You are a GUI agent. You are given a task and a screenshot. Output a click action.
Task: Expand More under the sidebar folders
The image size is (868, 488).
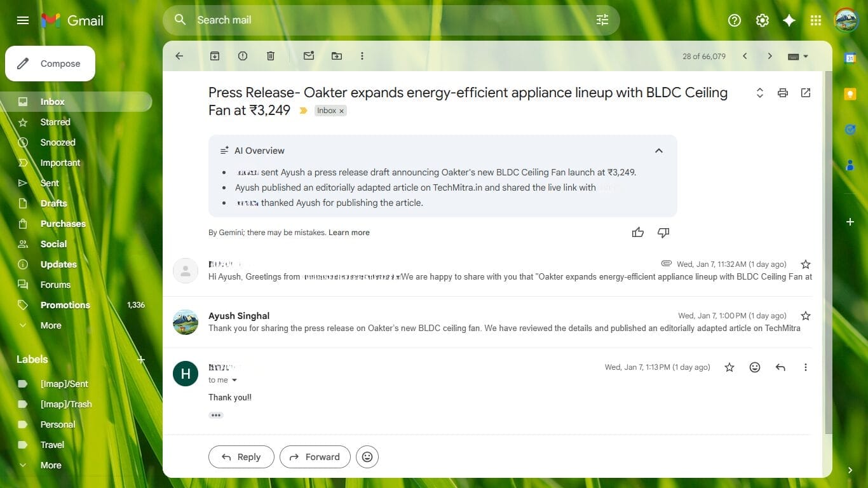pos(51,325)
